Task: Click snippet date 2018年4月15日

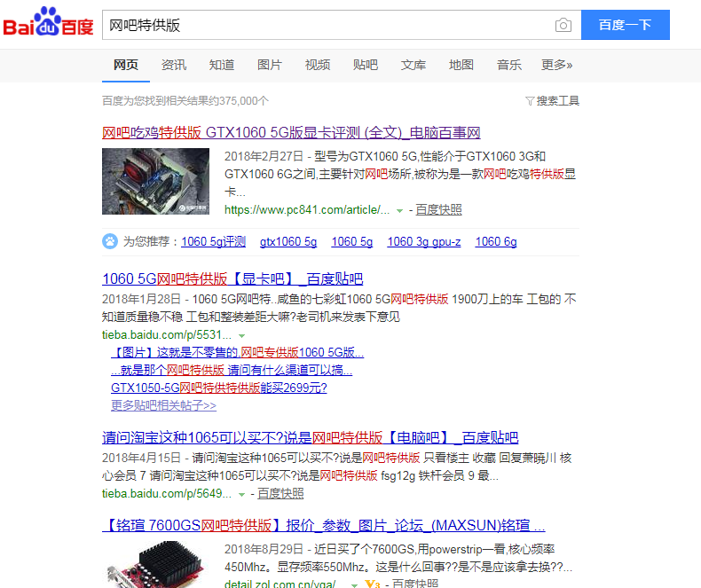Action: click(141, 458)
